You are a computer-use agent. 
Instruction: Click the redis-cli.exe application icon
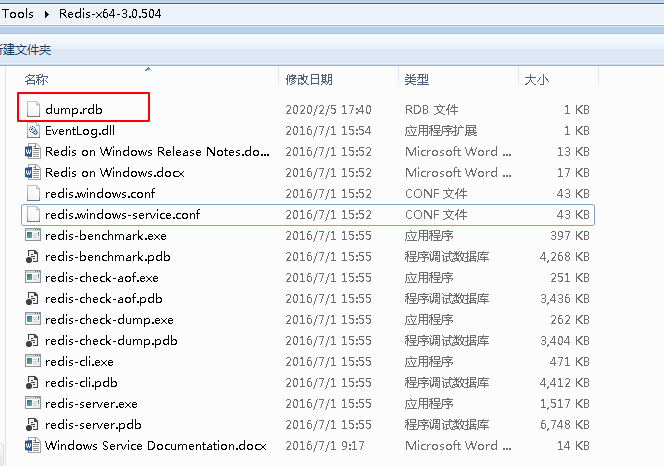pyautogui.click(x=33, y=361)
